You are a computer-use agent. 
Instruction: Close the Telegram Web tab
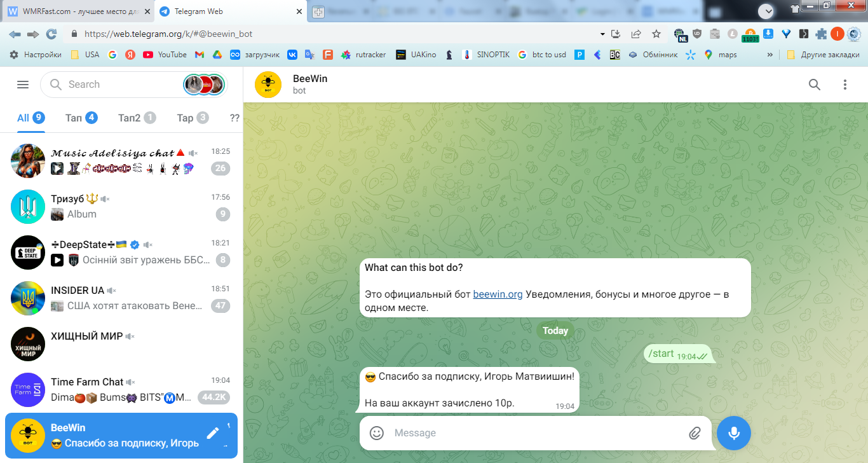[x=299, y=11]
